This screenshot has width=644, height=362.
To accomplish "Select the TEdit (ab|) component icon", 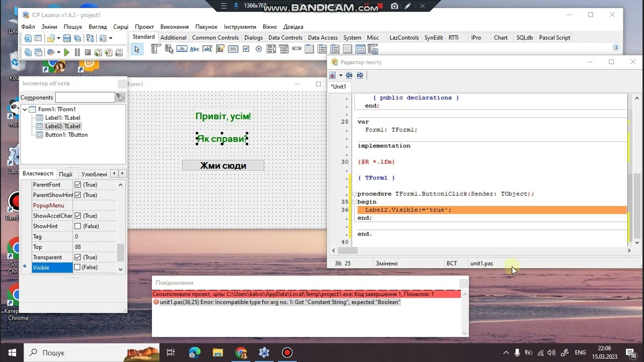I will (207, 49).
